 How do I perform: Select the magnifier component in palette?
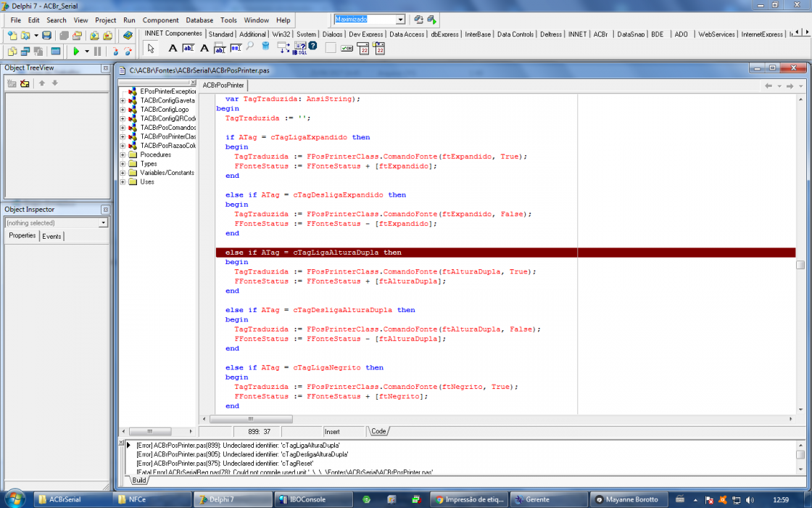click(250, 47)
